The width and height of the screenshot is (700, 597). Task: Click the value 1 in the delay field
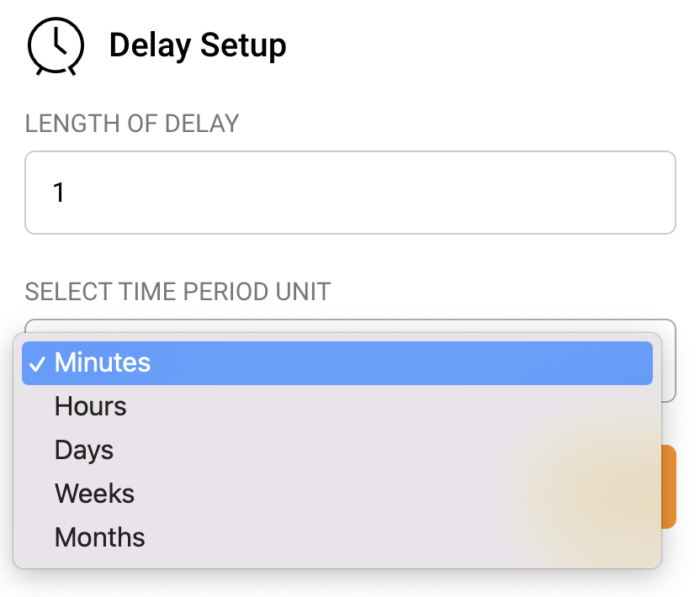tap(59, 193)
